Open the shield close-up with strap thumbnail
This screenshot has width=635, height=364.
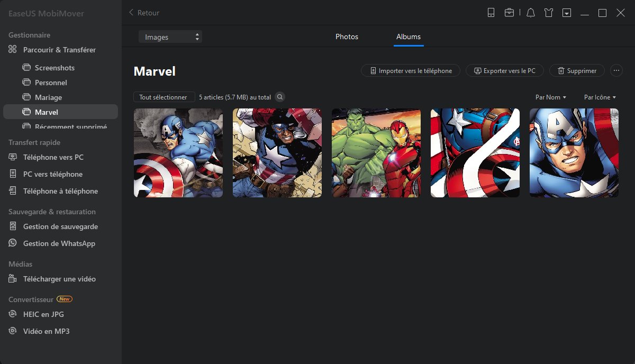click(475, 153)
